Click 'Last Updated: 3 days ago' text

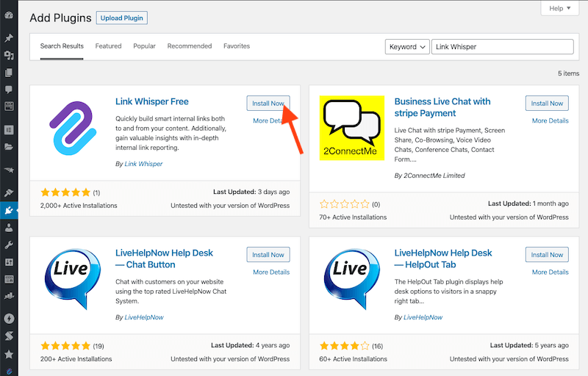tap(251, 192)
